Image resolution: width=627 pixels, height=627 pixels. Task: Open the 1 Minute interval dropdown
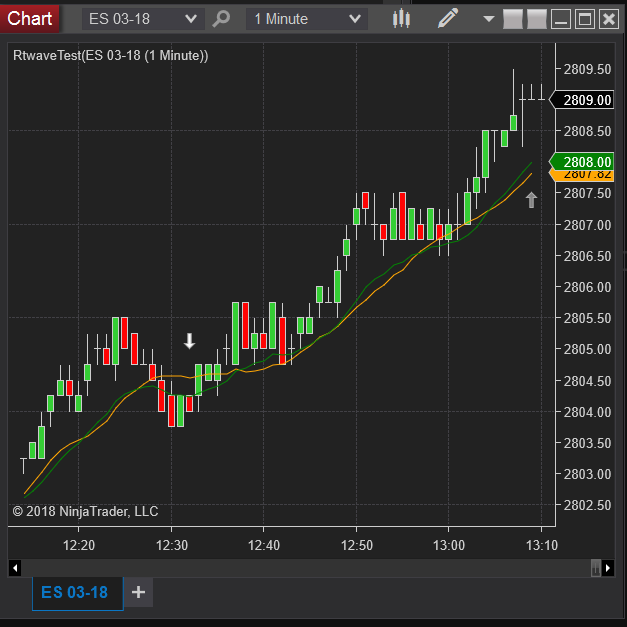pyautogui.click(x=307, y=18)
